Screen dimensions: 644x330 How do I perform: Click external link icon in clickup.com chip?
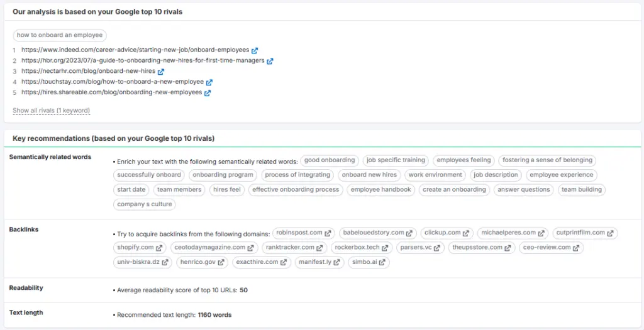point(466,233)
